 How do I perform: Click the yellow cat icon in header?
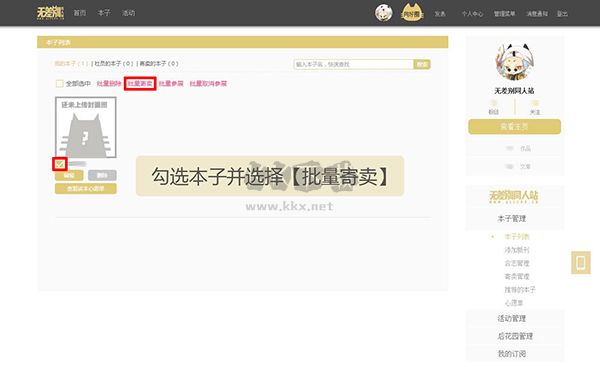(412, 13)
